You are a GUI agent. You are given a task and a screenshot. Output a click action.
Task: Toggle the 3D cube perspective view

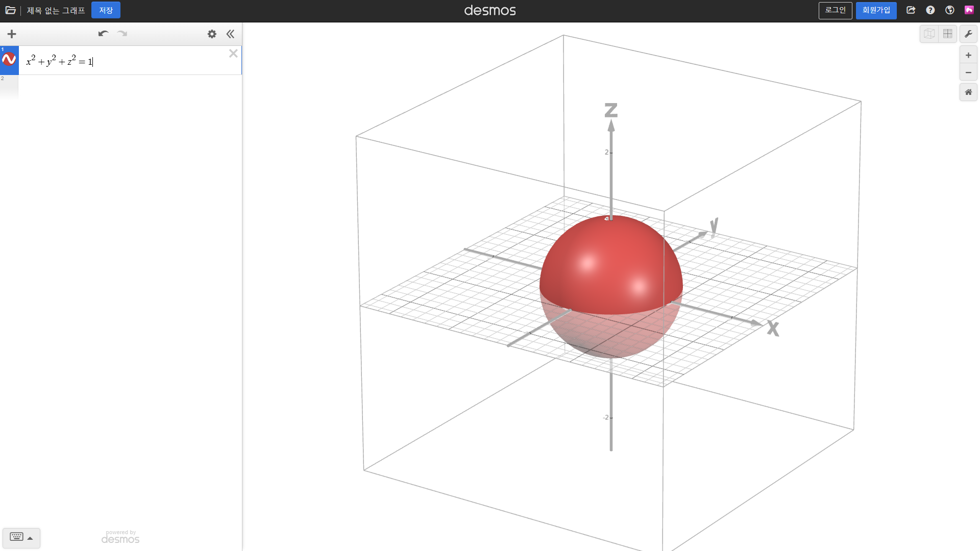click(929, 34)
